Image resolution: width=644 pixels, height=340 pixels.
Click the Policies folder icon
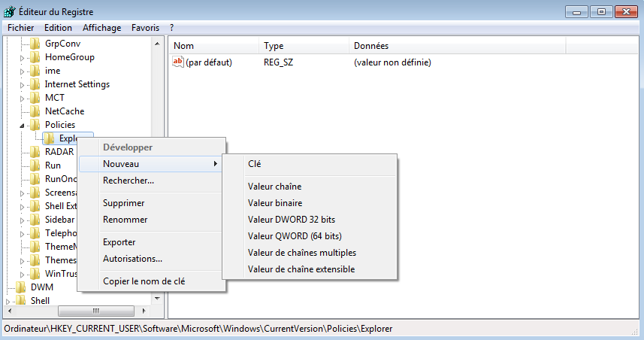[x=35, y=125]
